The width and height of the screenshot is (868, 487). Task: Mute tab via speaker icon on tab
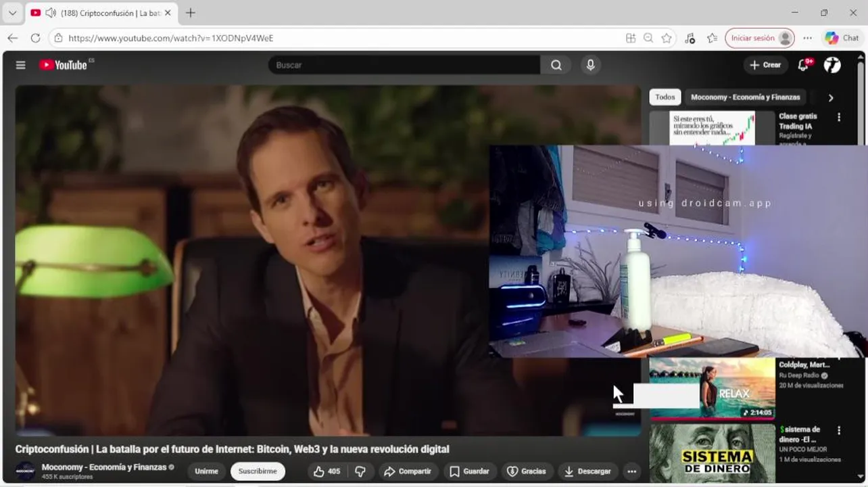tap(50, 13)
